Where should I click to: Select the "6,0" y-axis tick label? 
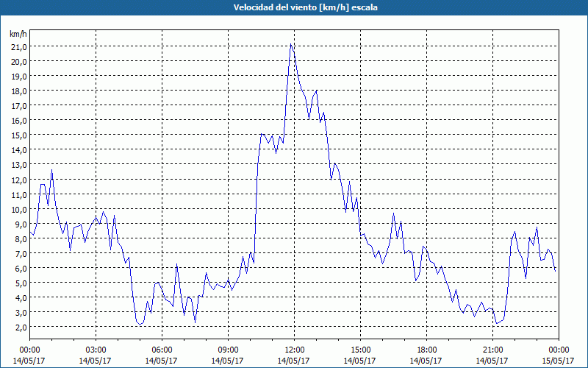[x=21, y=269]
